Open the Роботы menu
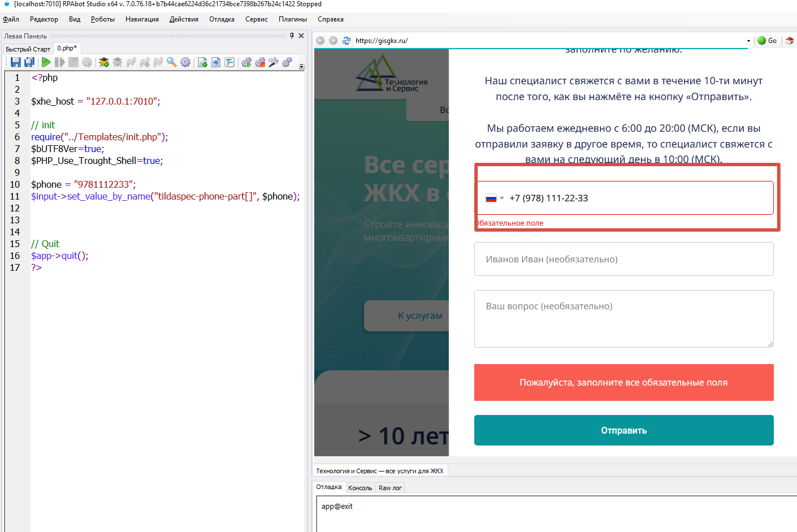 (103, 19)
